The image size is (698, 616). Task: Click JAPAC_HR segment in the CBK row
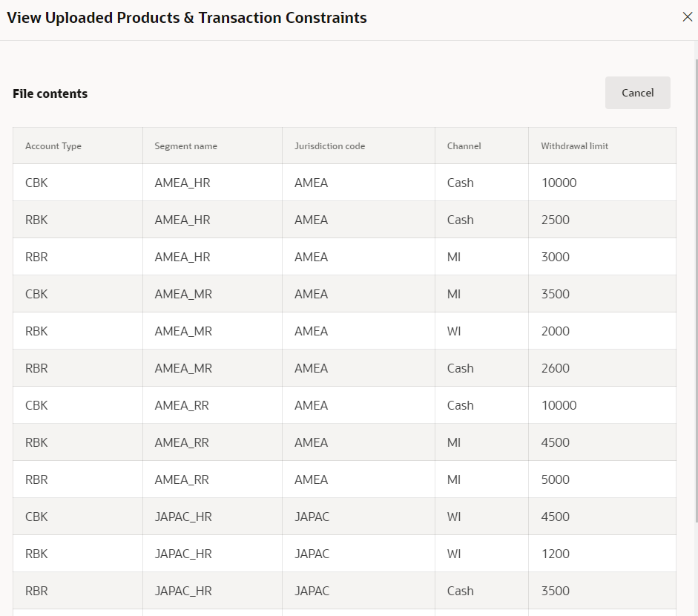click(x=183, y=517)
